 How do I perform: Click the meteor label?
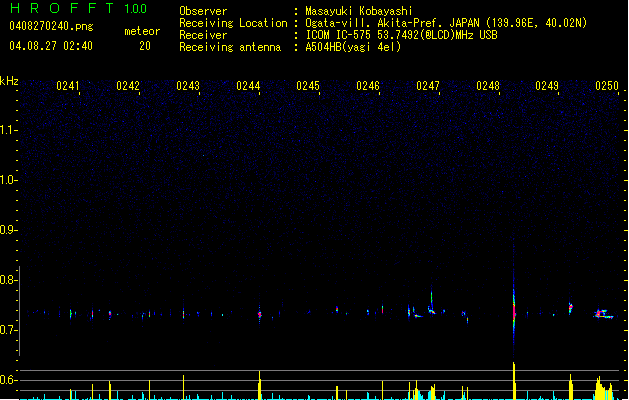[x=142, y=31]
